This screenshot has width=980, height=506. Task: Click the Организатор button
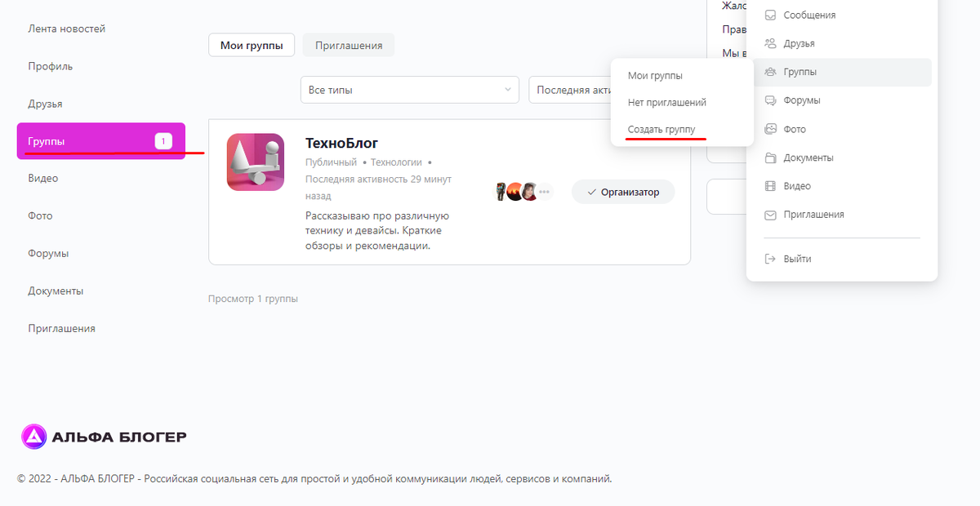pyautogui.click(x=623, y=192)
